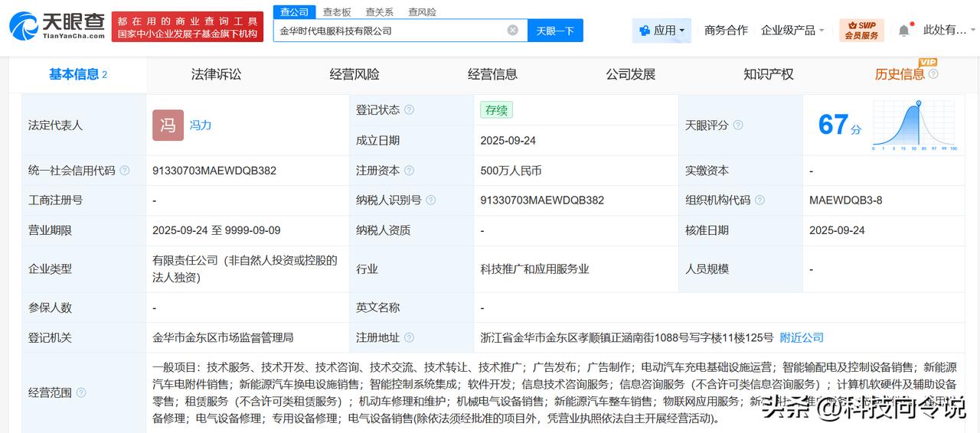Click the 金华市金东区市场监督管理局 registration authority
Image resolution: width=980 pixels, height=433 pixels.
tap(223, 337)
